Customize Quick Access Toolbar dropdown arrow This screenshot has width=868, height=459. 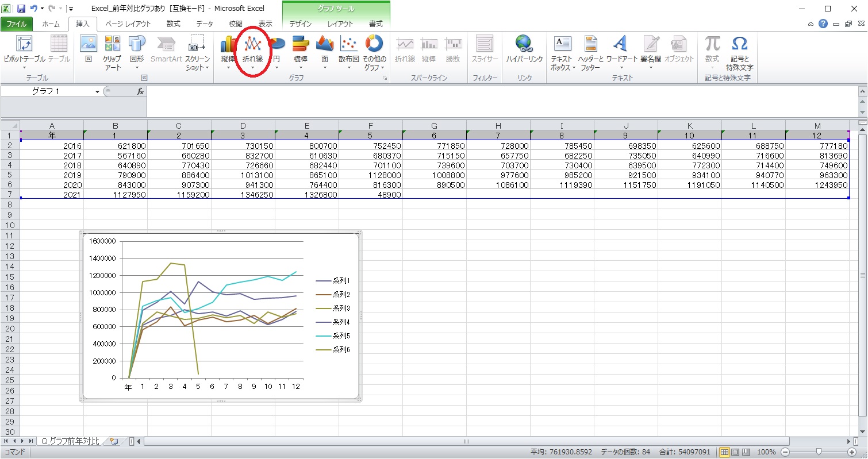pyautogui.click(x=71, y=9)
